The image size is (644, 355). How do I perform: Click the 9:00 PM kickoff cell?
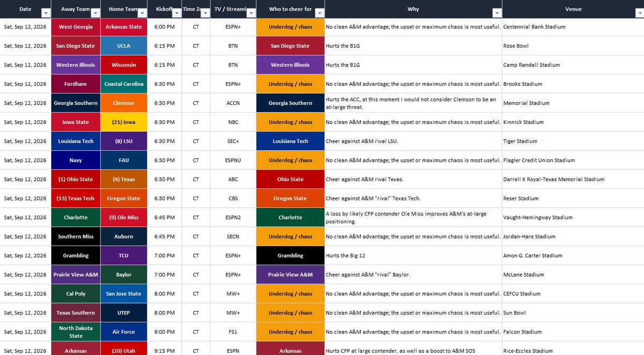[164, 332]
